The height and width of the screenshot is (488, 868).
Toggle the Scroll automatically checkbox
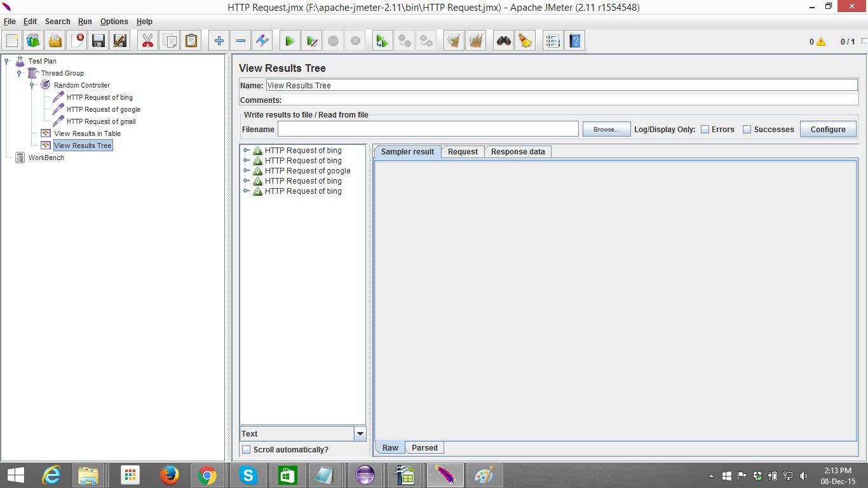[x=247, y=450]
